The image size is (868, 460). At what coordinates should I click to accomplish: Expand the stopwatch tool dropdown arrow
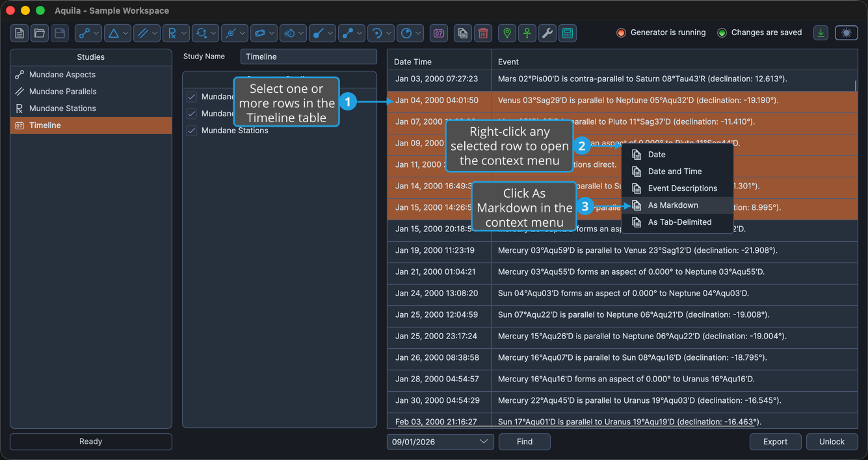tap(301, 33)
